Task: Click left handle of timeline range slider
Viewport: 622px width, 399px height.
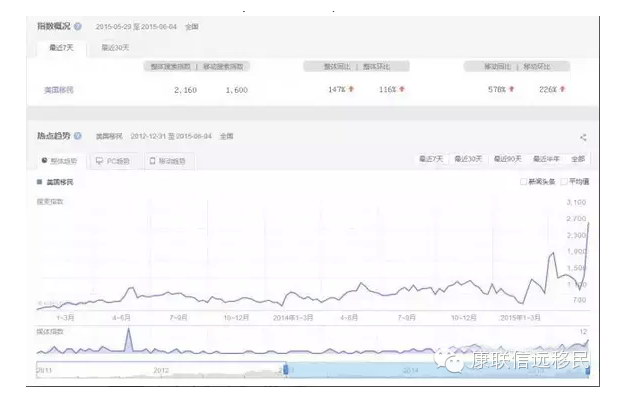Action: 285,370
